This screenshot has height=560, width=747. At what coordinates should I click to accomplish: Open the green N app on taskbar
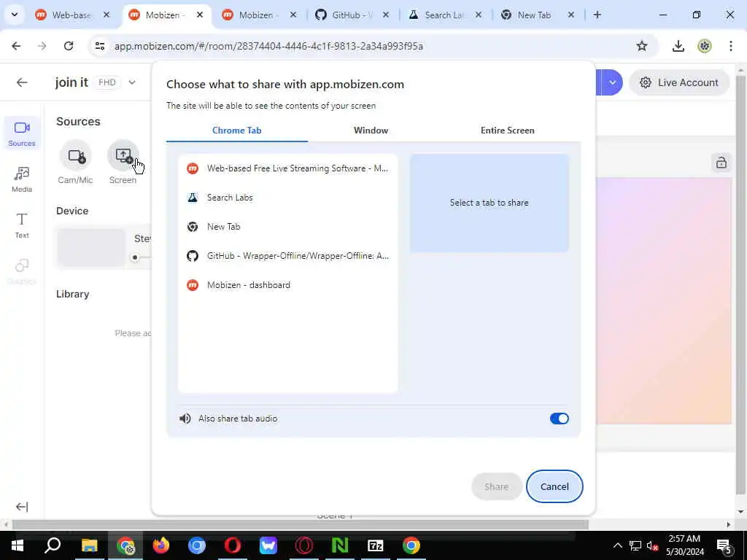(340, 545)
